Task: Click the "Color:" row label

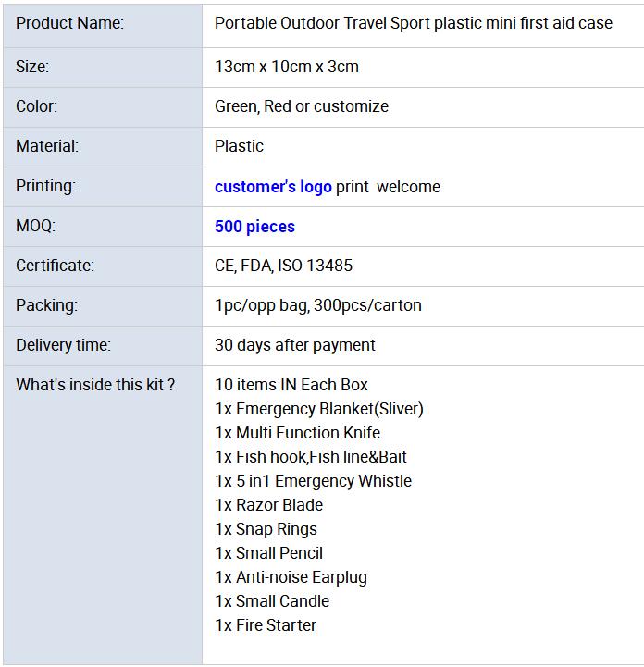Action: point(37,106)
